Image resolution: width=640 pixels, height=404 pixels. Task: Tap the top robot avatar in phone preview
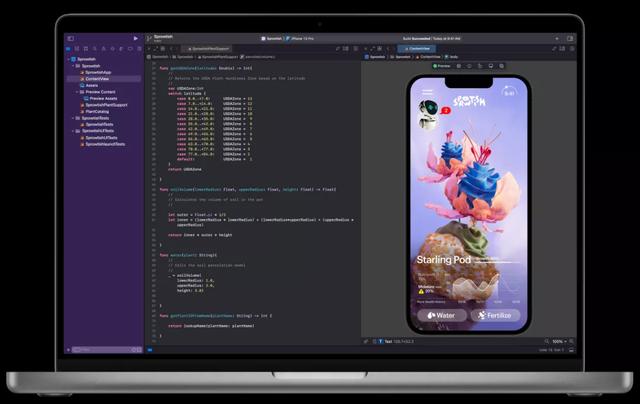428,108
